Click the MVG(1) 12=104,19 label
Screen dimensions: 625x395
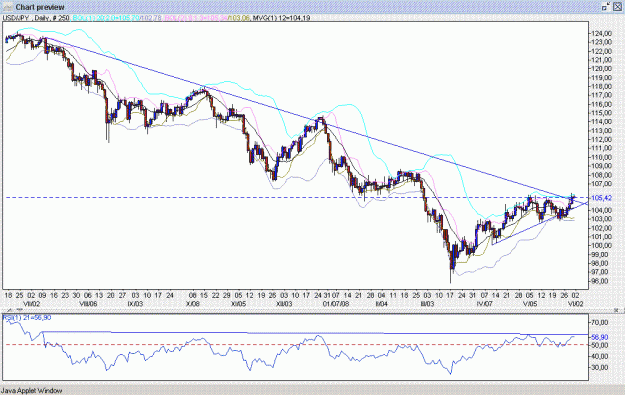pyautogui.click(x=281, y=18)
